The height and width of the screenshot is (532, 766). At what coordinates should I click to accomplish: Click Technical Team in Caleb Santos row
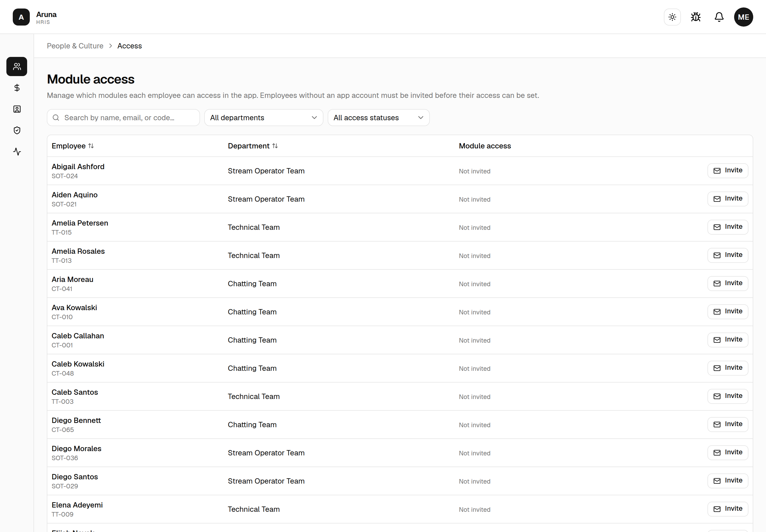point(254,396)
